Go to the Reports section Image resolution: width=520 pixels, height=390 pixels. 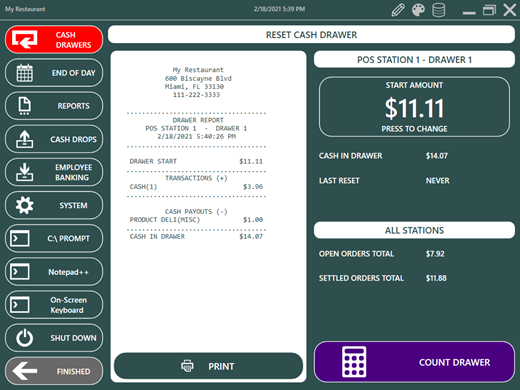pos(54,106)
